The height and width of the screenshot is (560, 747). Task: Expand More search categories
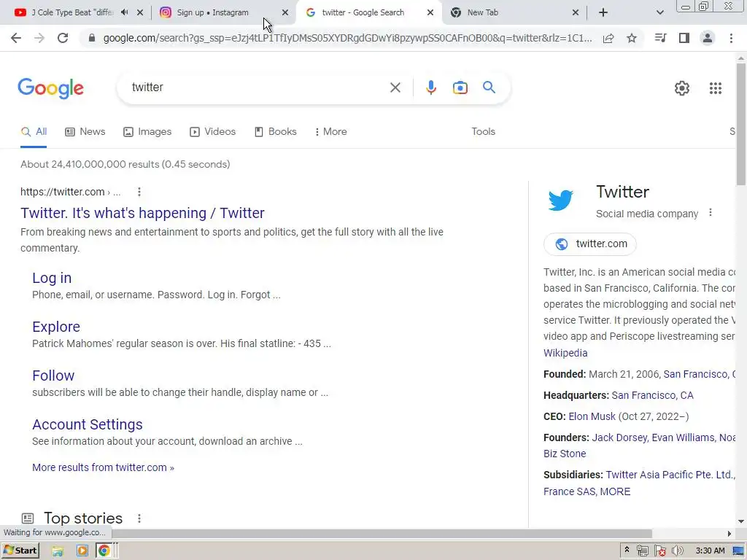coord(330,132)
